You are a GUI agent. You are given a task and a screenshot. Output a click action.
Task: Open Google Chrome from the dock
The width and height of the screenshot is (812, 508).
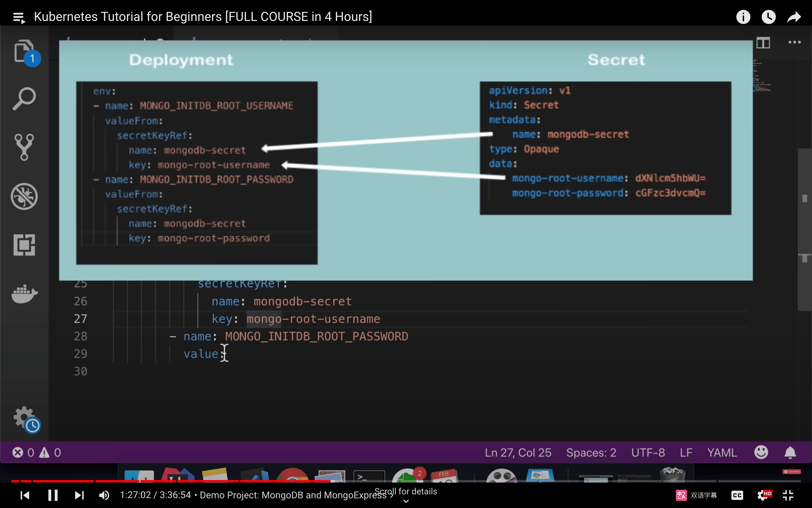coord(292,475)
